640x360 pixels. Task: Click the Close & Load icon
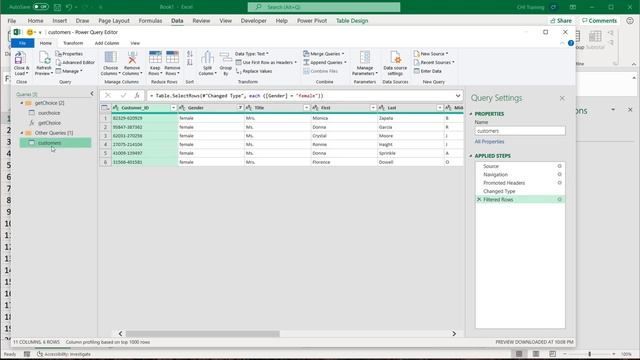click(20, 58)
